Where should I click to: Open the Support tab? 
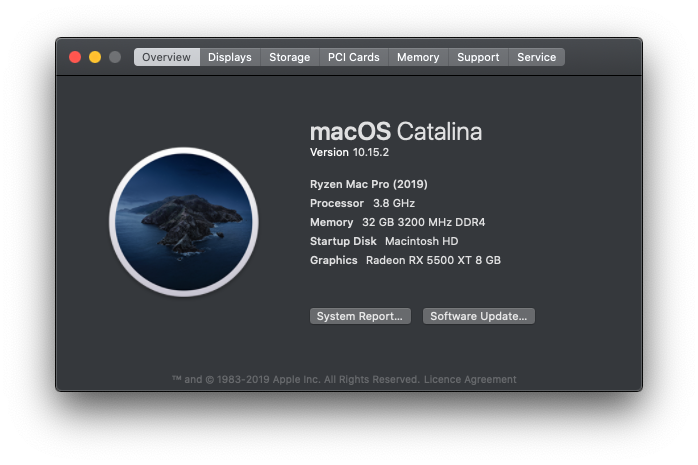[x=478, y=57]
